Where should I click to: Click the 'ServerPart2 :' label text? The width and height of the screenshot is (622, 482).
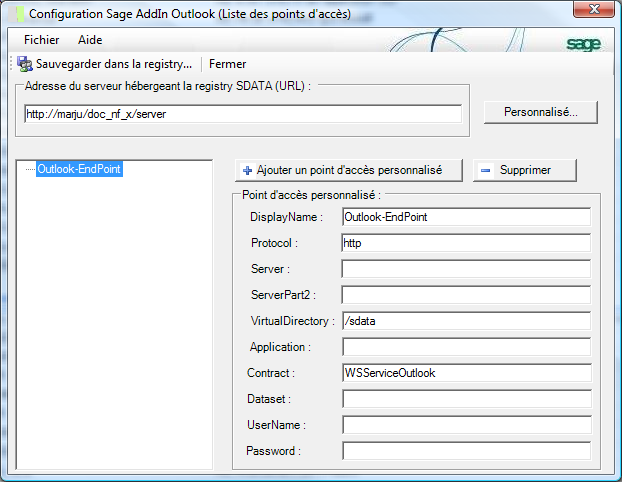283,295
